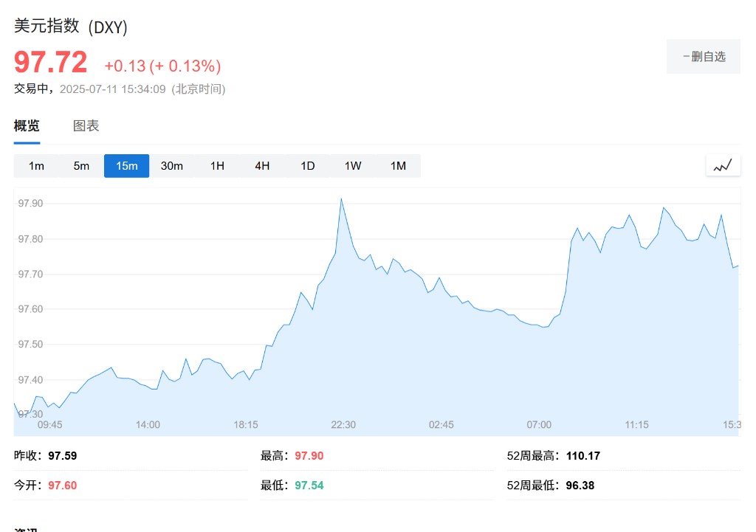Viewport: 756px width, 532px height.
Task: Click the 删自选 button
Action: point(704,56)
